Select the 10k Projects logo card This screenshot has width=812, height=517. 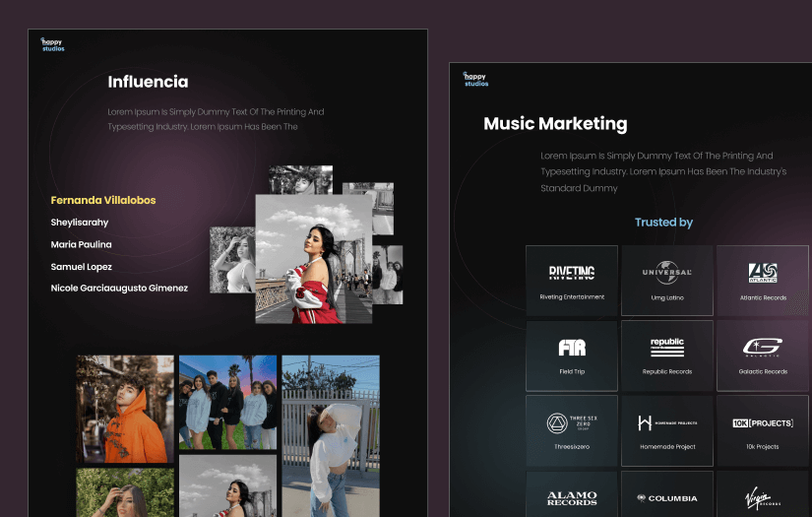[762, 430]
